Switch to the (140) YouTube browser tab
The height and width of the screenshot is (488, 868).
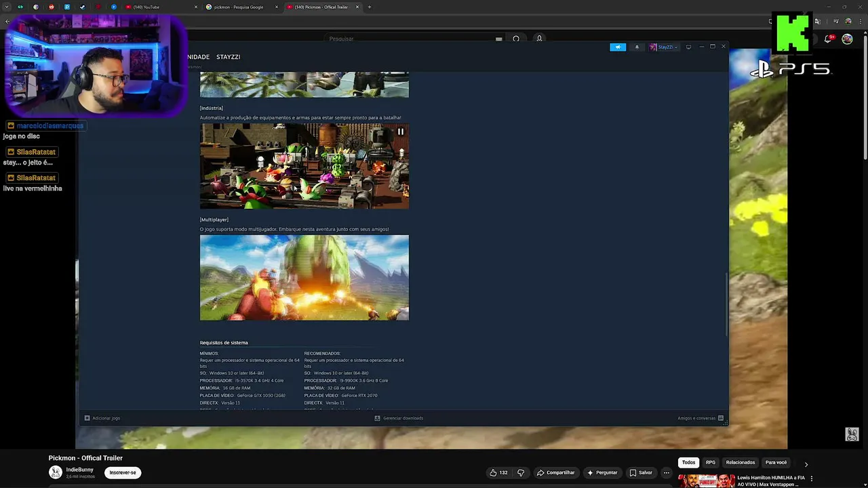click(161, 7)
